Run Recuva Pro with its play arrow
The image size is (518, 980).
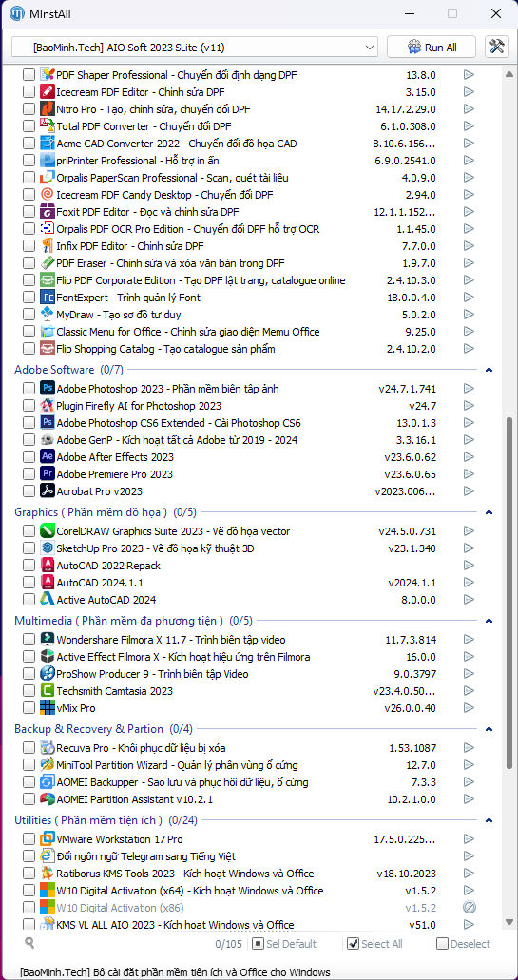[469, 748]
